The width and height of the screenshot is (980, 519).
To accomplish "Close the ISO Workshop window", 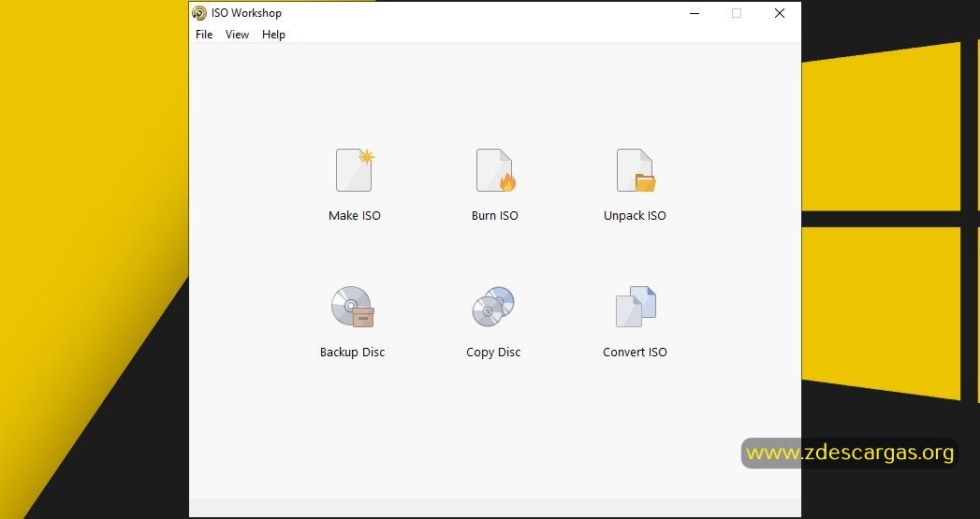I will click(x=780, y=13).
